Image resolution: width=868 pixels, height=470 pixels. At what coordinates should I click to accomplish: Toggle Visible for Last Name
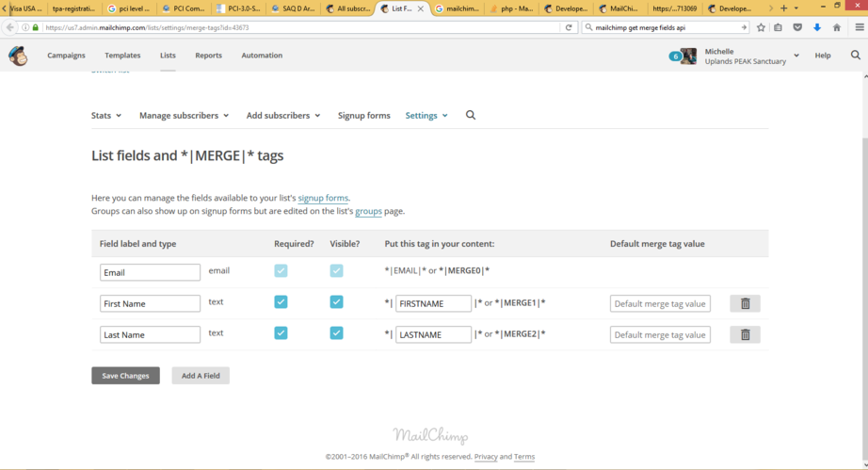337,332
